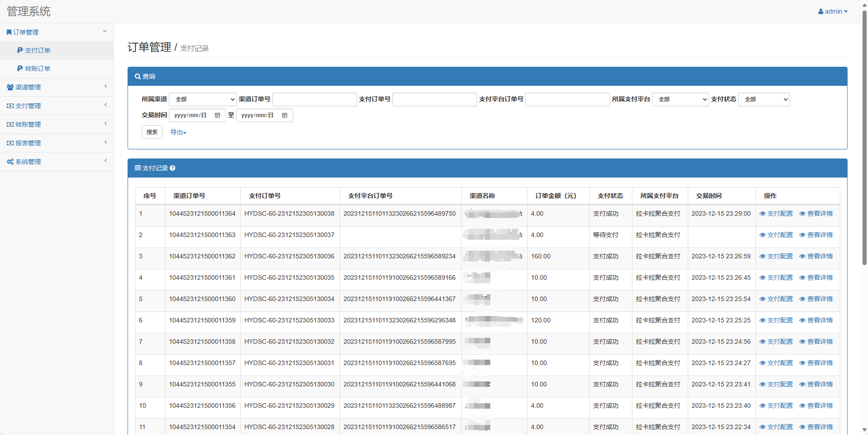The height and width of the screenshot is (435, 868).
Task: Click the table grid icon in 支付记录 header
Action: click(x=138, y=168)
